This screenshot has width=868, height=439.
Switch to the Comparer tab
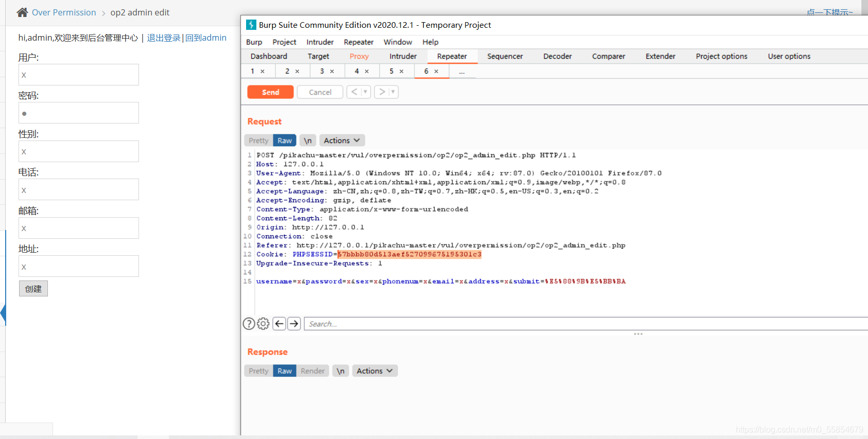(609, 57)
